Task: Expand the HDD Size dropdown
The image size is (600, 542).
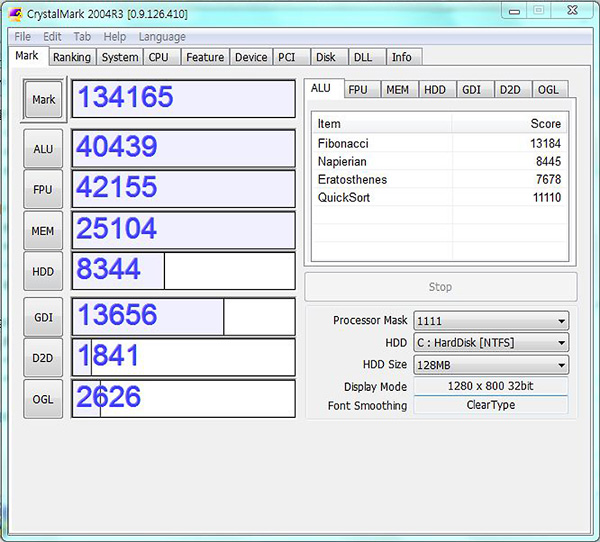Action: point(491,365)
